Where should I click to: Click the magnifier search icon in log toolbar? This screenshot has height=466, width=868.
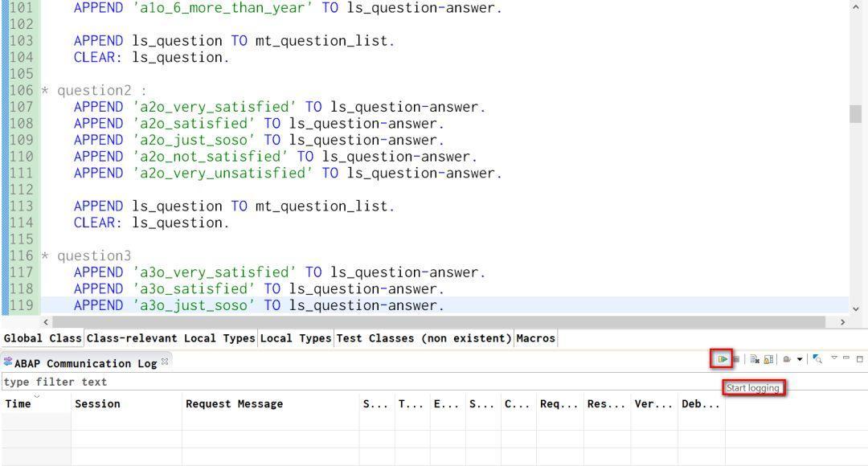(817, 359)
